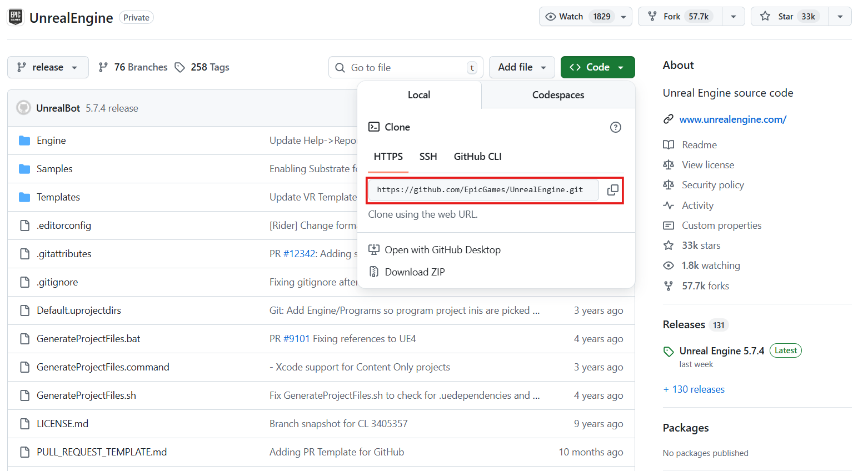Screen dimensions: 868x471
Task: Click the branches icon next to 76 Branches
Action: [103, 67]
